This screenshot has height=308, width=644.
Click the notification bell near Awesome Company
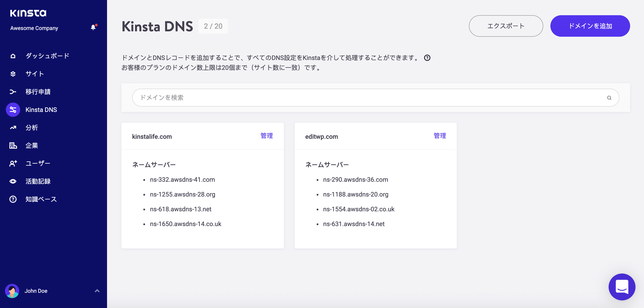pos(94,28)
